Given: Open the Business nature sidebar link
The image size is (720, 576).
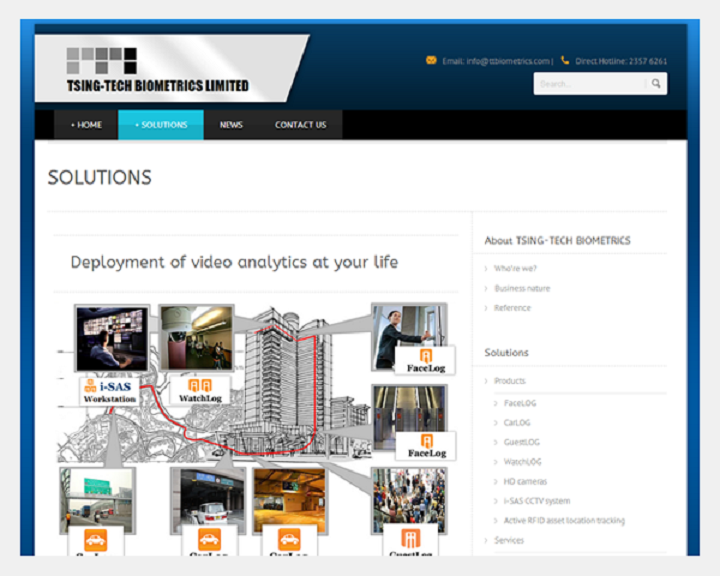Looking at the screenshot, I should [522, 288].
